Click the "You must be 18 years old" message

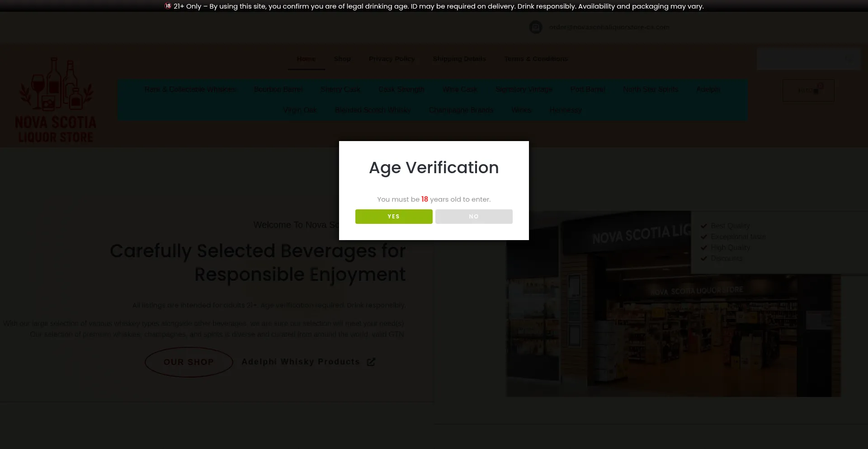pyautogui.click(x=434, y=199)
